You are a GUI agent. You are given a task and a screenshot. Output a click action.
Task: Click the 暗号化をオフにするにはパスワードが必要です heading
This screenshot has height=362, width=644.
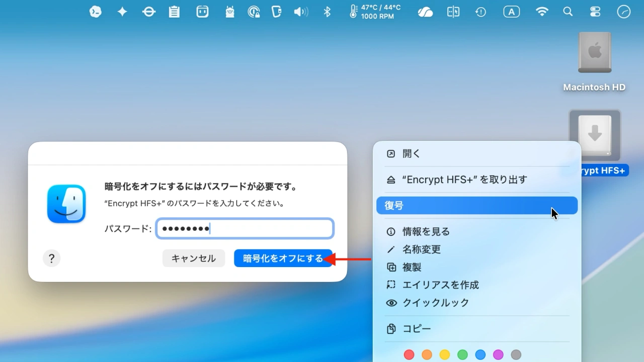(x=201, y=187)
